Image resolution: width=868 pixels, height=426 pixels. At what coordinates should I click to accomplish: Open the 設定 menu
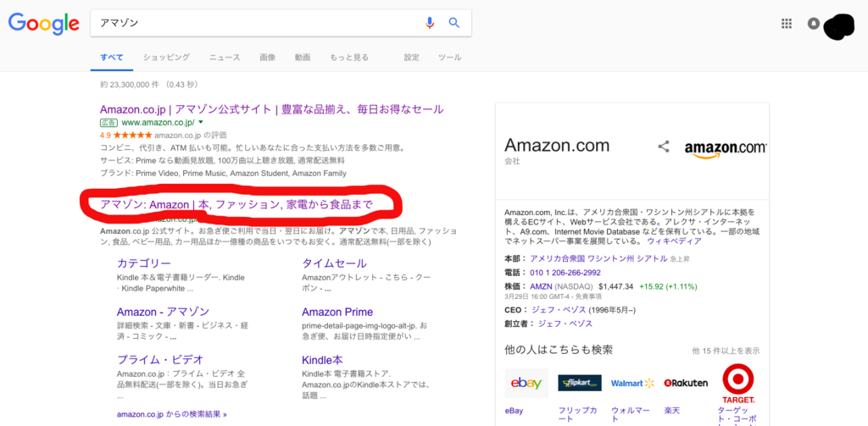[411, 58]
